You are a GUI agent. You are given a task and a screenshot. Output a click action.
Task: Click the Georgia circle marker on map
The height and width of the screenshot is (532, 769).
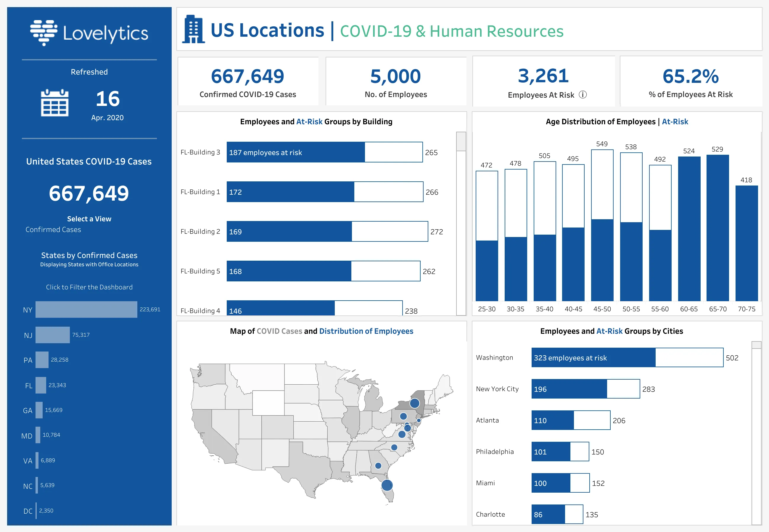pos(378,466)
